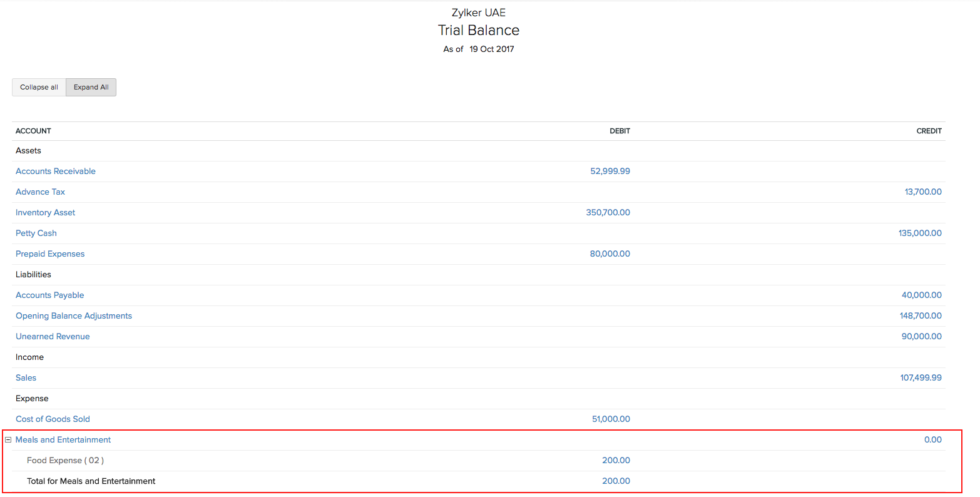
Task: Click the 19 Oct 2017 report date
Action: pyautogui.click(x=491, y=49)
